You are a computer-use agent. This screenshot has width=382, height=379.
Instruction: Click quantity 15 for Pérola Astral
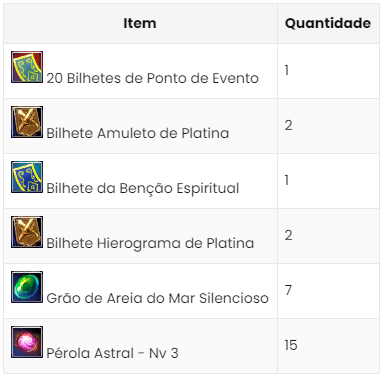coord(291,345)
